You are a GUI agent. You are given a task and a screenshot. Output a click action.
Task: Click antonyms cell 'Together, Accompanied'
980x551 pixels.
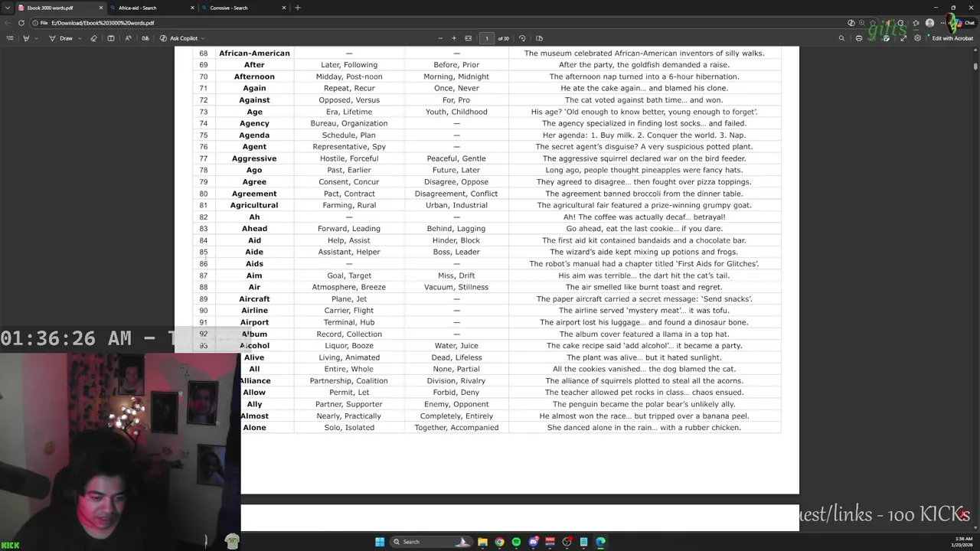pyautogui.click(x=456, y=427)
